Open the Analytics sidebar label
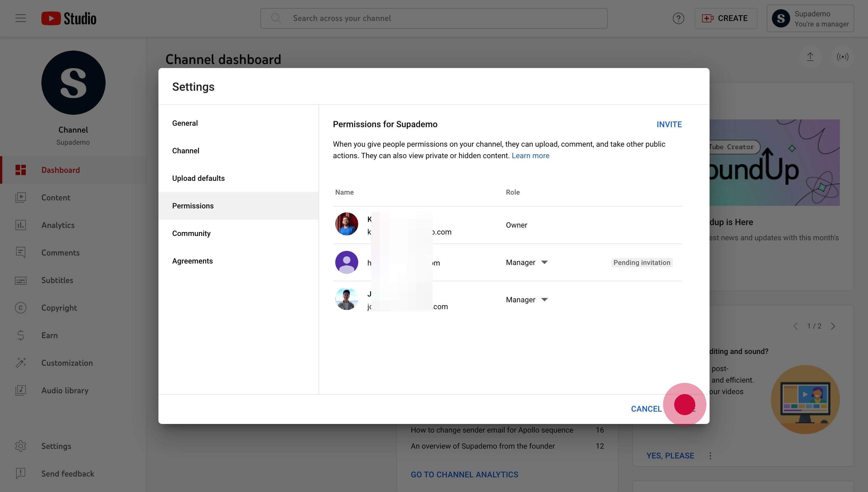 (x=58, y=225)
